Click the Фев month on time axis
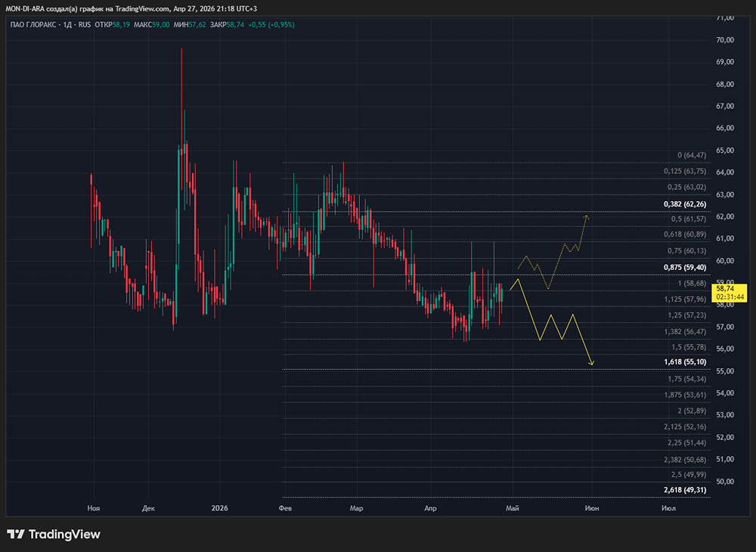Screen dimensions: 756x552 [x=286, y=509]
